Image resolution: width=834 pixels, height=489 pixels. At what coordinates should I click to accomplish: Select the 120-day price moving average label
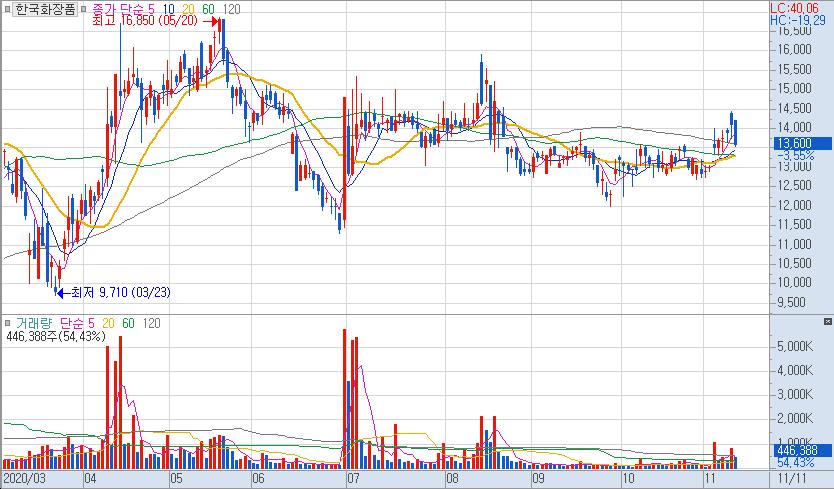pyautogui.click(x=231, y=9)
